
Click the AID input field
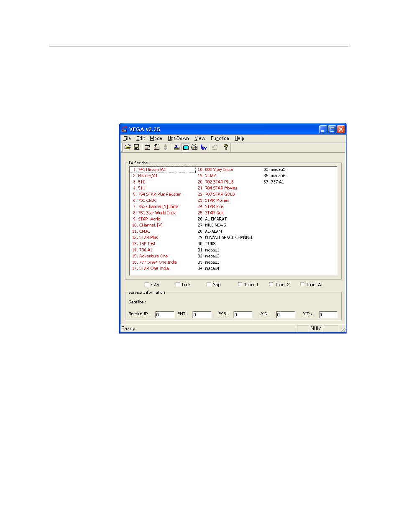pos(286,315)
